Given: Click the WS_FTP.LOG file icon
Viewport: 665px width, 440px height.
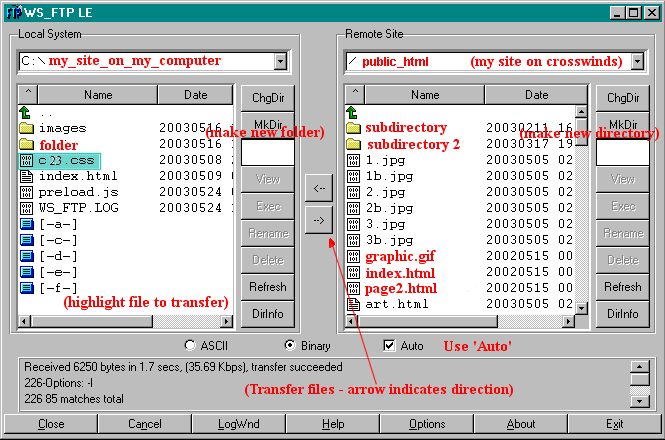Looking at the screenshot, I should [26, 208].
